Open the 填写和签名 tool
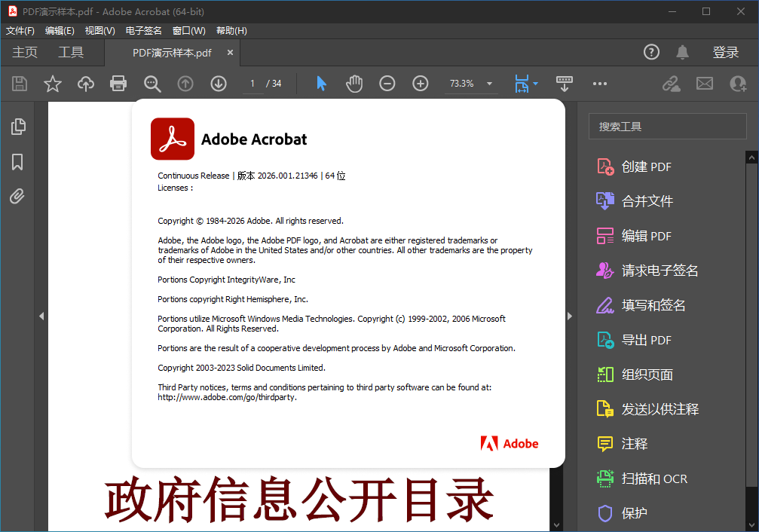 click(x=641, y=305)
